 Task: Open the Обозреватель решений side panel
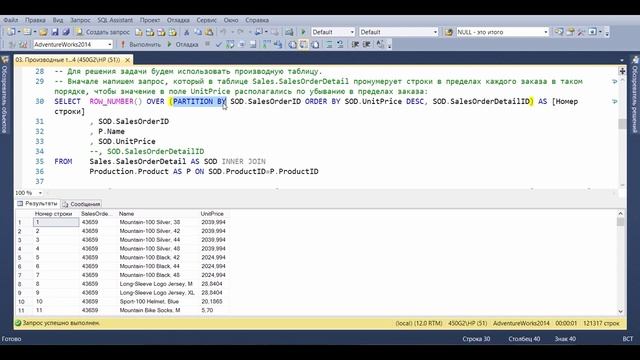tap(635, 95)
